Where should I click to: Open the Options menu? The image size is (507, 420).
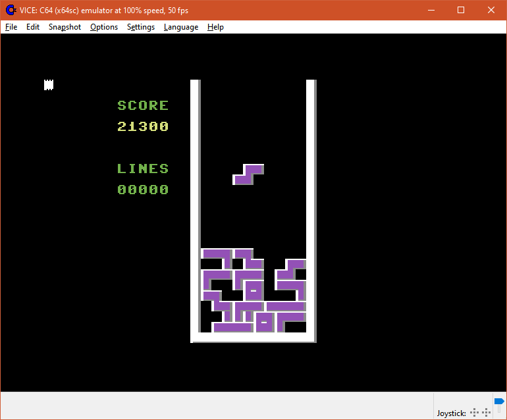pyautogui.click(x=104, y=27)
